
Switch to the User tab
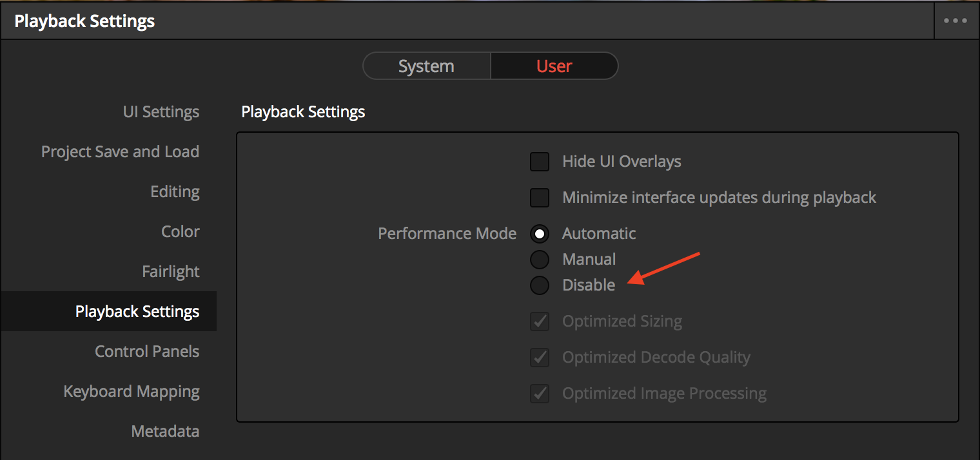(x=554, y=66)
